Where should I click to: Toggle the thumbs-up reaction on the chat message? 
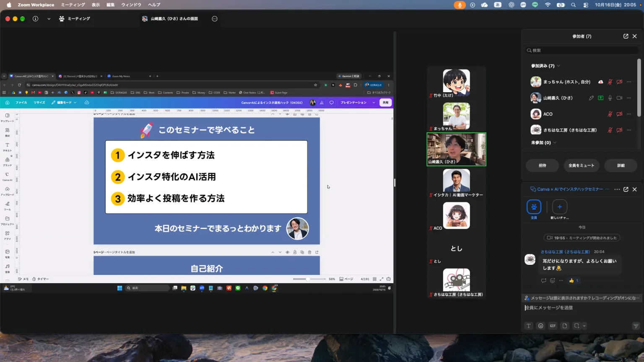[574, 280]
